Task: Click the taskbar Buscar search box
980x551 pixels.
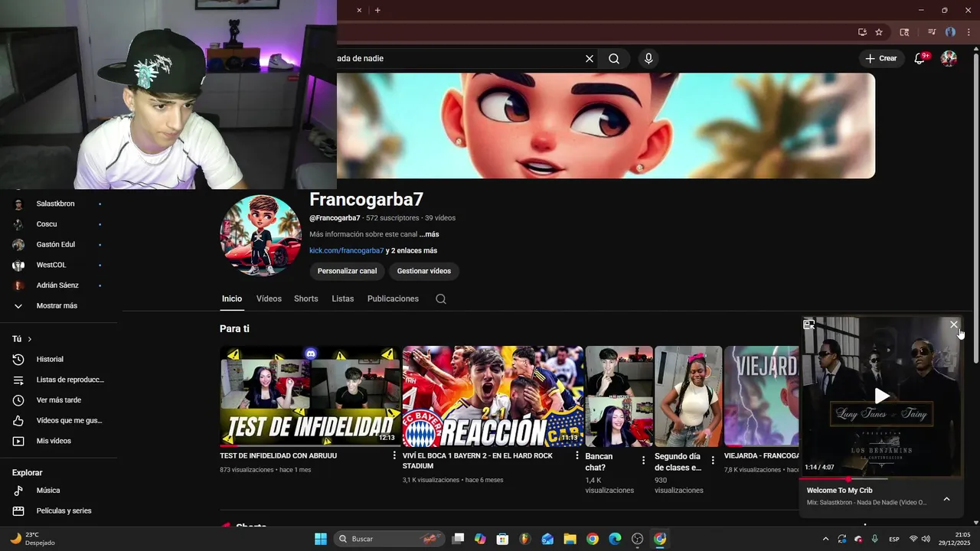Action: pyautogui.click(x=389, y=539)
